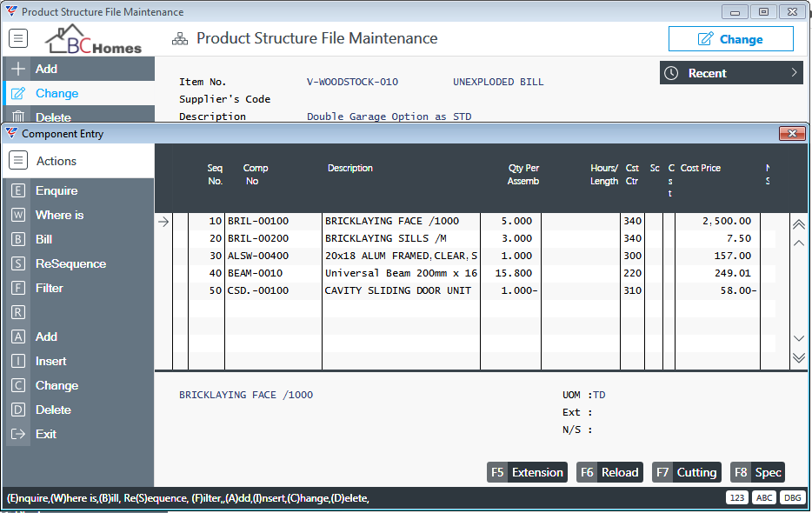812x513 pixels.
Task: Click the unlabeled R key icon
Action: click(x=18, y=312)
